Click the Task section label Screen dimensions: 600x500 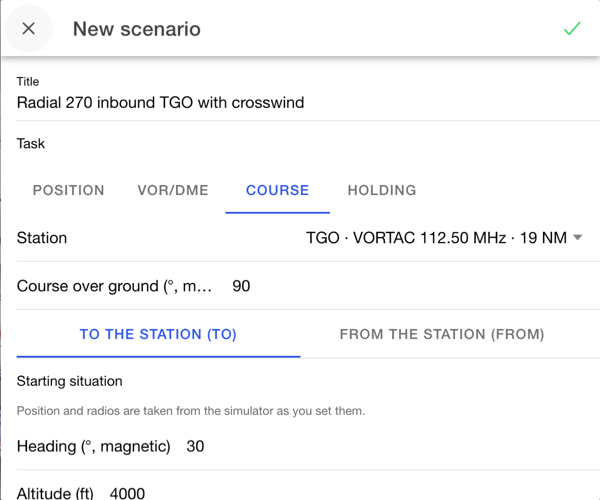tap(31, 143)
